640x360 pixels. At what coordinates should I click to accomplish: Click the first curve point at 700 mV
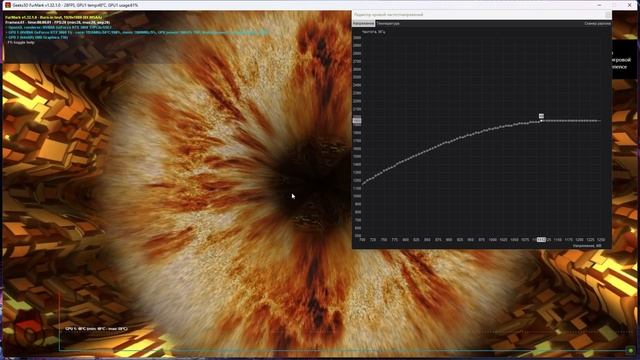362,184
